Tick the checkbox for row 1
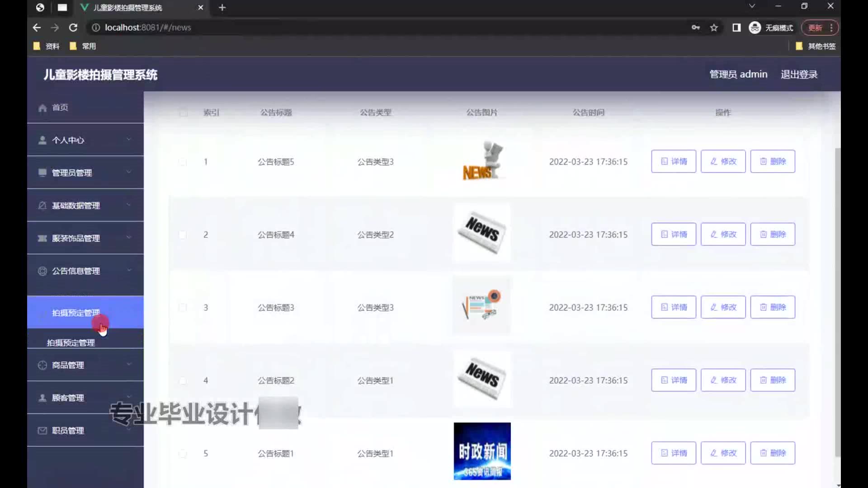This screenshot has height=488, width=868. (x=183, y=162)
